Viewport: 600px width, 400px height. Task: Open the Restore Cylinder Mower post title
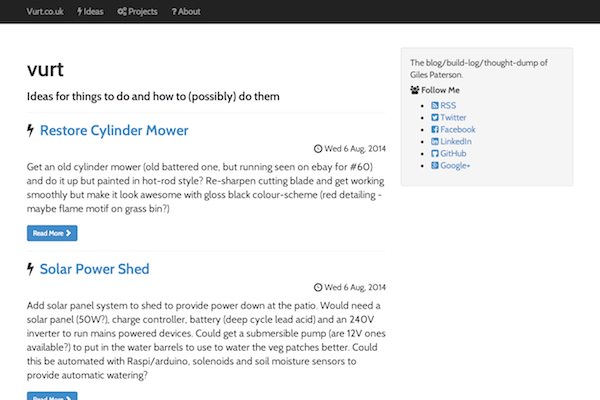coord(114,130)
